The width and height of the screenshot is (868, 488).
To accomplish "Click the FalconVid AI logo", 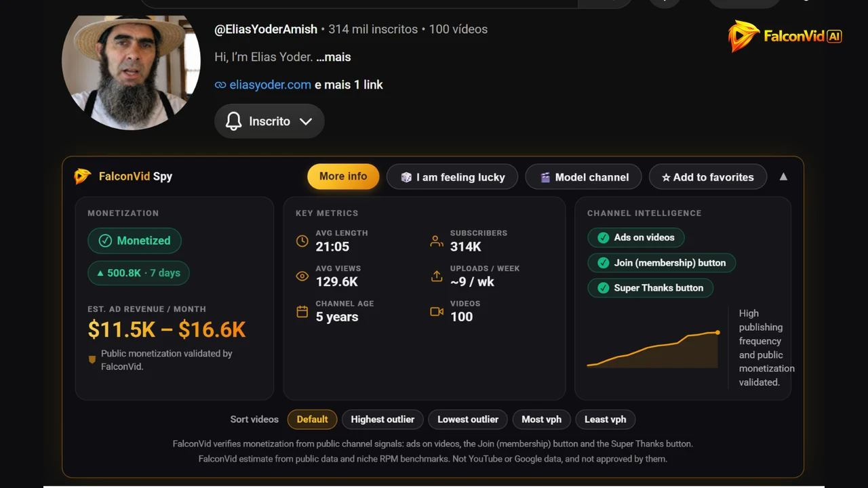I will [x=785, y=36].
